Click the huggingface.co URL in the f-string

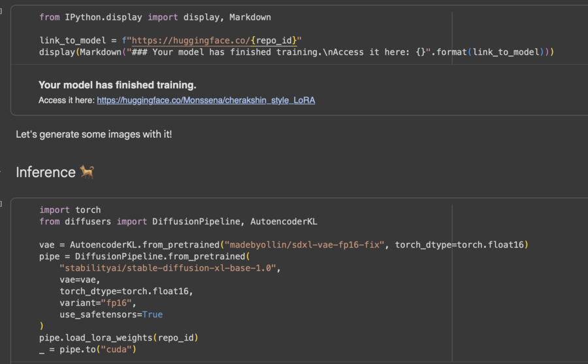pyautogui.click(x=191, y=41)
